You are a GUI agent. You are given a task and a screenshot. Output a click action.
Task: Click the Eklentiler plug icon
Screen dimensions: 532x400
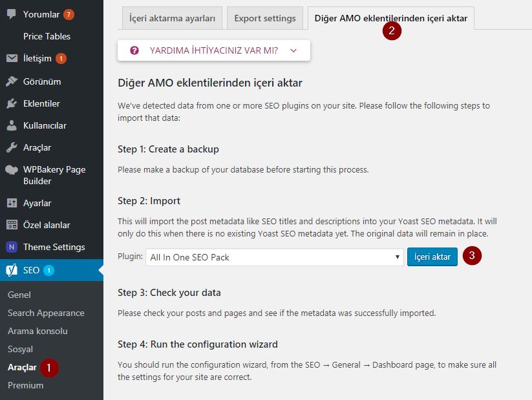12,103
